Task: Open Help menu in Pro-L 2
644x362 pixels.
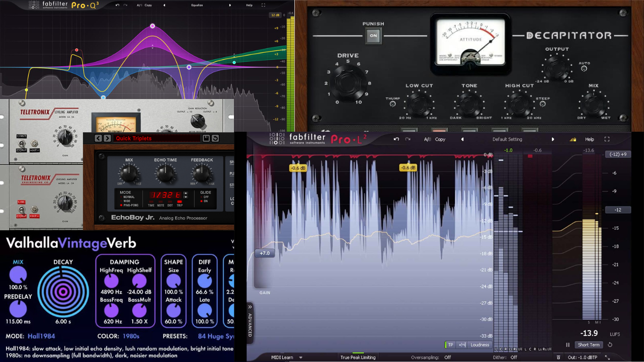Action: tap(589, 139)
